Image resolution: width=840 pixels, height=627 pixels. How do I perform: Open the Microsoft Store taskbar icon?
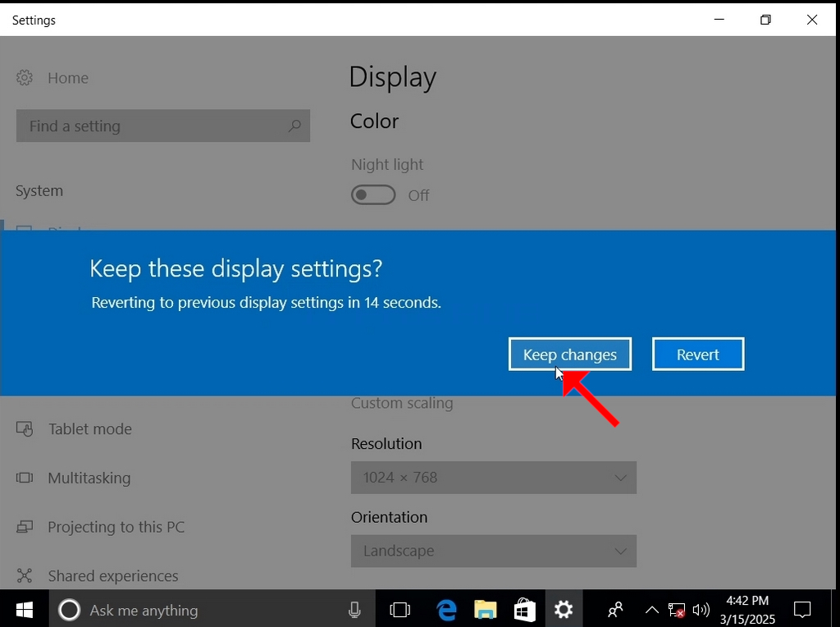[x=524, y=610]
